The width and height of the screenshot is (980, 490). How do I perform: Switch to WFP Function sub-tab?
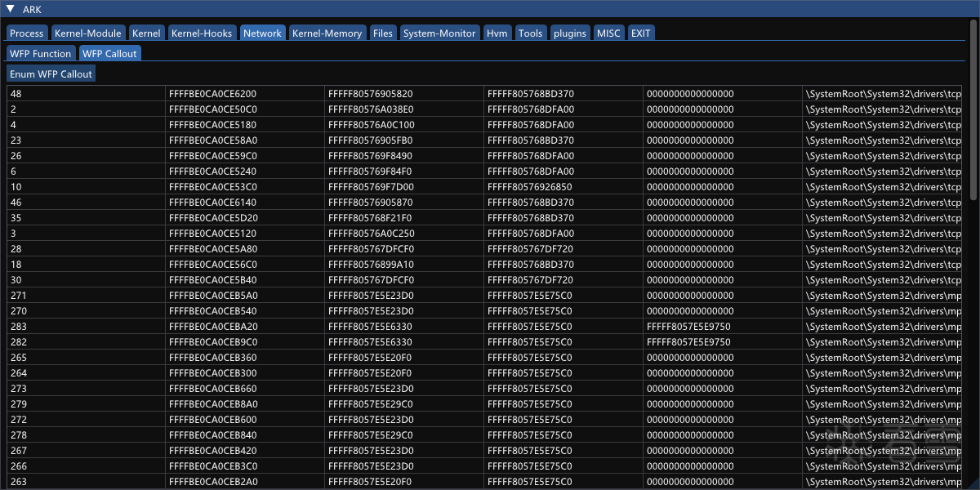pyautogui.click(x=41, y=53)
